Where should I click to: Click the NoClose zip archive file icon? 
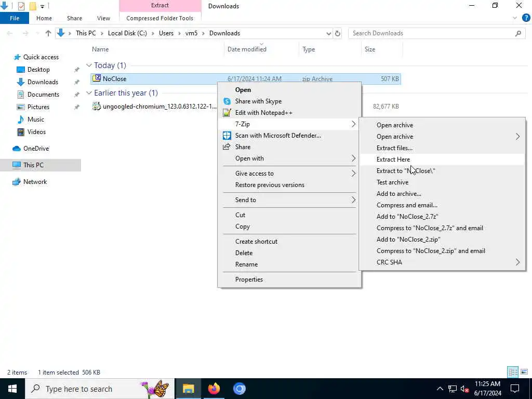[x=97, y=78]
